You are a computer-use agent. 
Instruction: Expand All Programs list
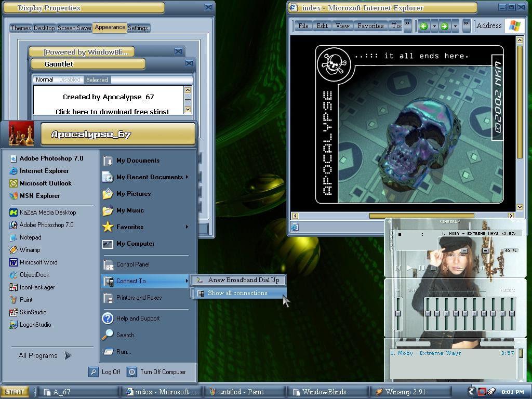[45, 355]
